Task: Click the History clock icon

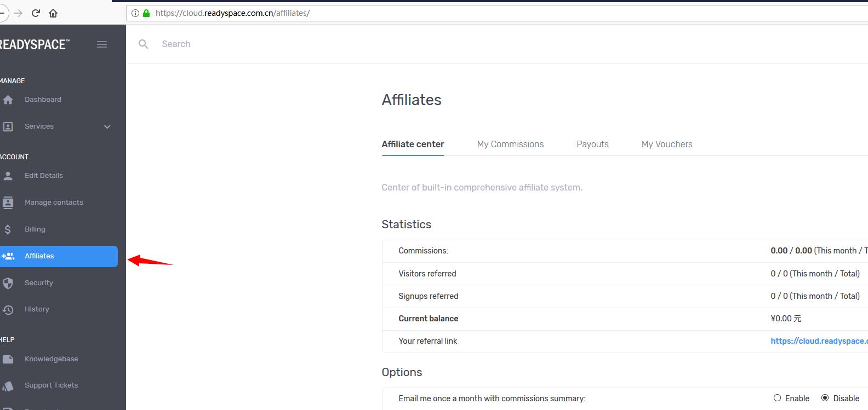Action: 8,310
